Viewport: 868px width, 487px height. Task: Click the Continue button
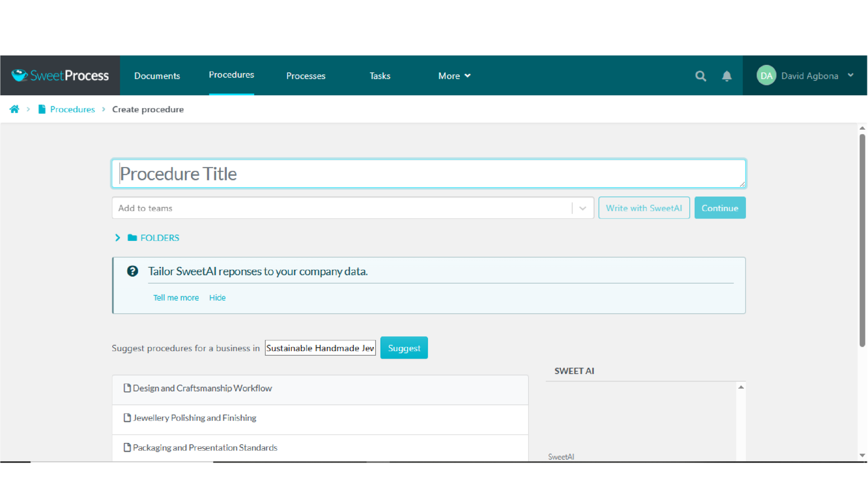coord(720,208)
